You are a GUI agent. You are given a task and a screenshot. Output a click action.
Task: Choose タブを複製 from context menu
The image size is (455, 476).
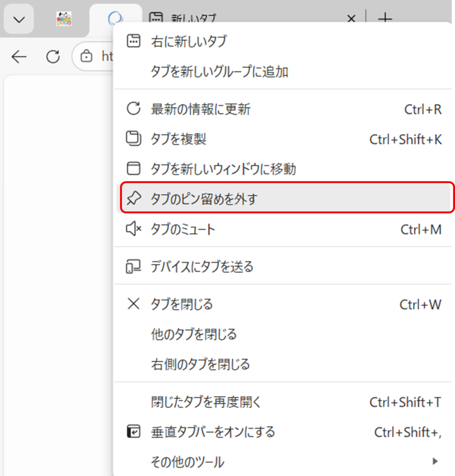178,139
